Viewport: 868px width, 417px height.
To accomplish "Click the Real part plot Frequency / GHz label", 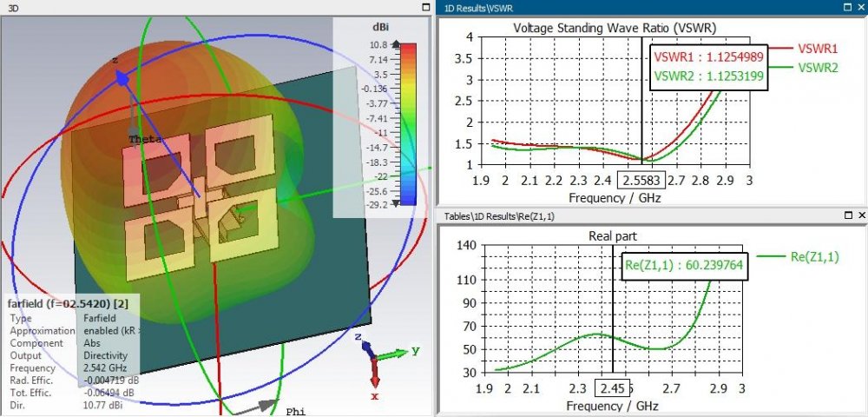I will tap(612, 406).
